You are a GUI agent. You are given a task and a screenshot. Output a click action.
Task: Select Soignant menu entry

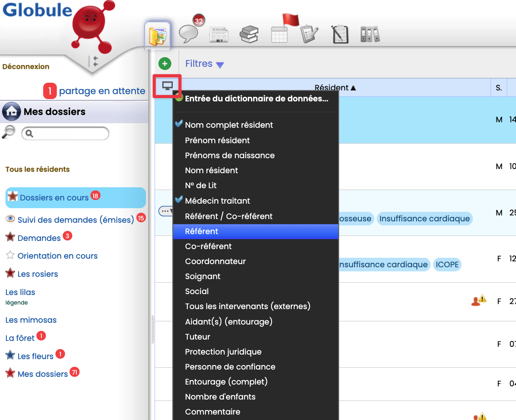[203, 276]
